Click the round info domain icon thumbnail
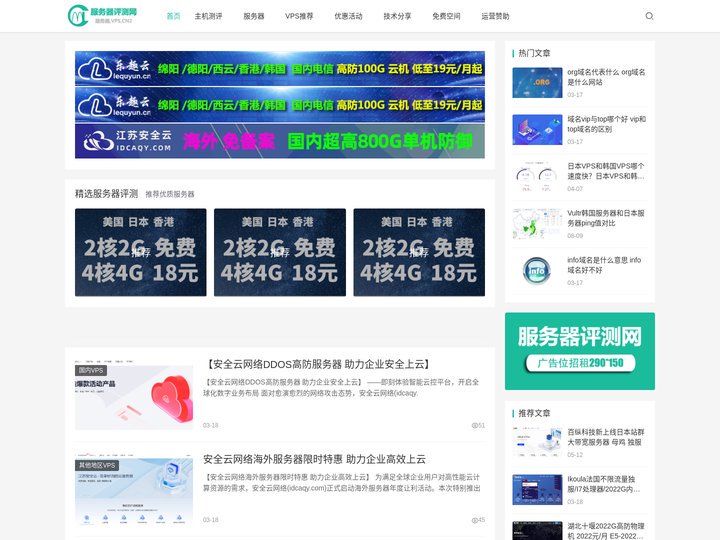The height and width of the screenshot is (540, 720). (x=537, y=270)
